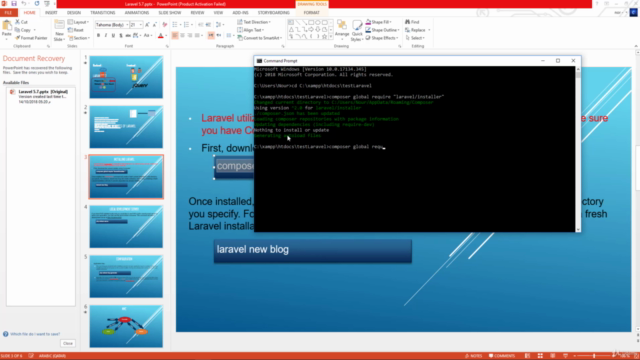This screenshot has height=360, width=640.
Task: Switch to Slide Sorter view
Action: [540, 356]
